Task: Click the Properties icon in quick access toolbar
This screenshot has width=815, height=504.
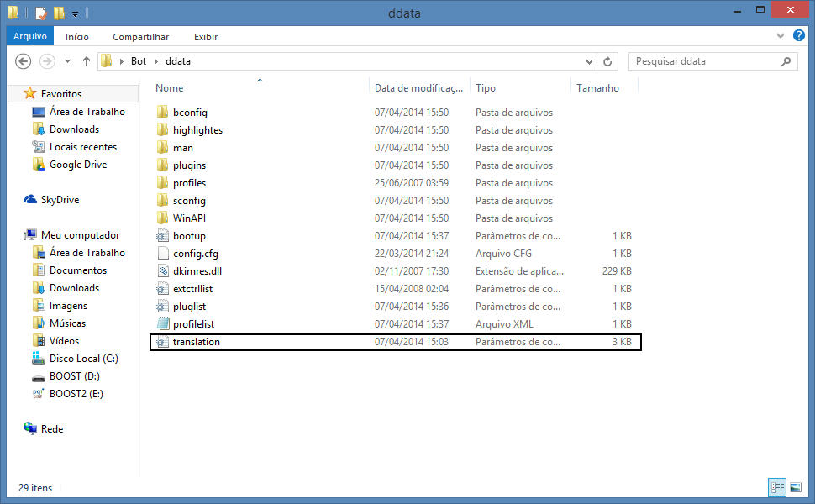Action: coord(41,13)
